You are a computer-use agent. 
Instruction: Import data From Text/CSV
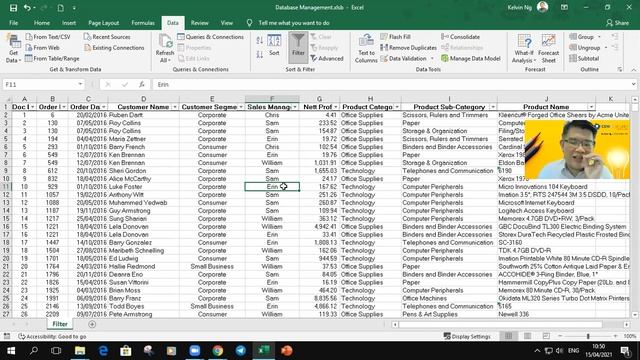48,37
